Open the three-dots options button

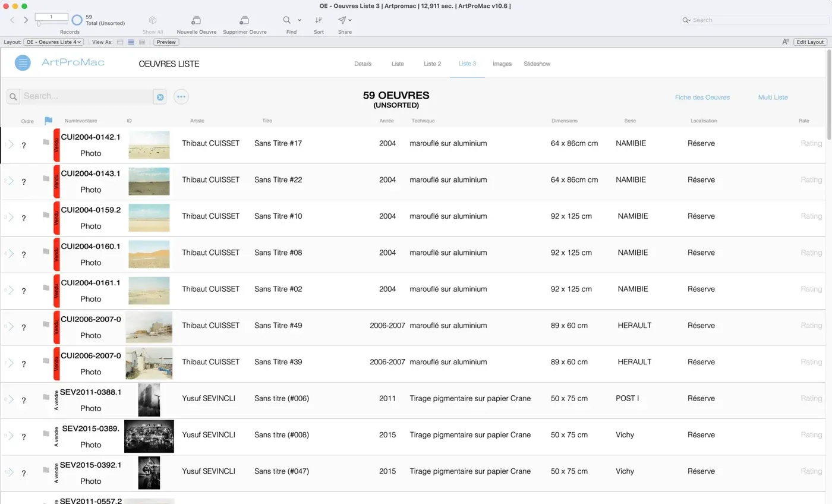pos(181,97)
